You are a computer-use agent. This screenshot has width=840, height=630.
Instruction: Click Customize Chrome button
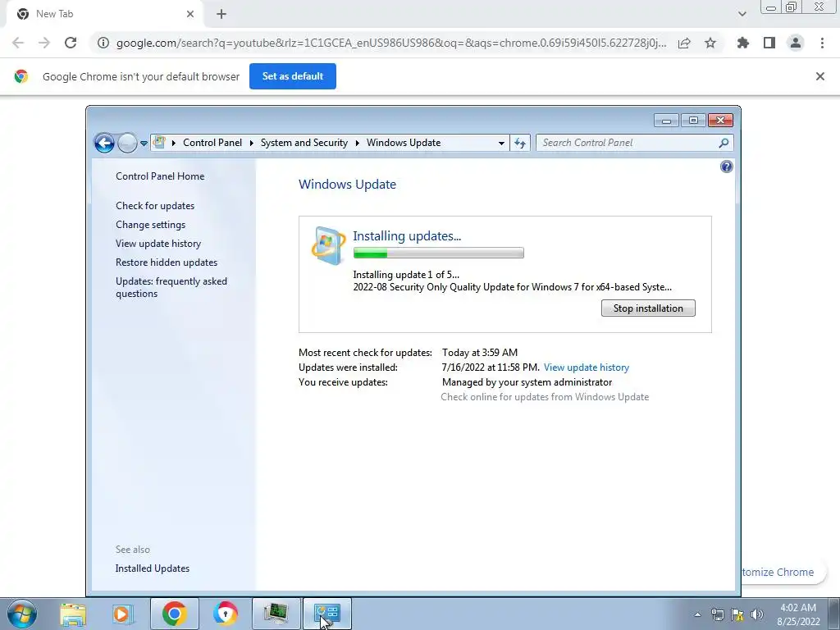pyautogui.click(x=784, y=572)
